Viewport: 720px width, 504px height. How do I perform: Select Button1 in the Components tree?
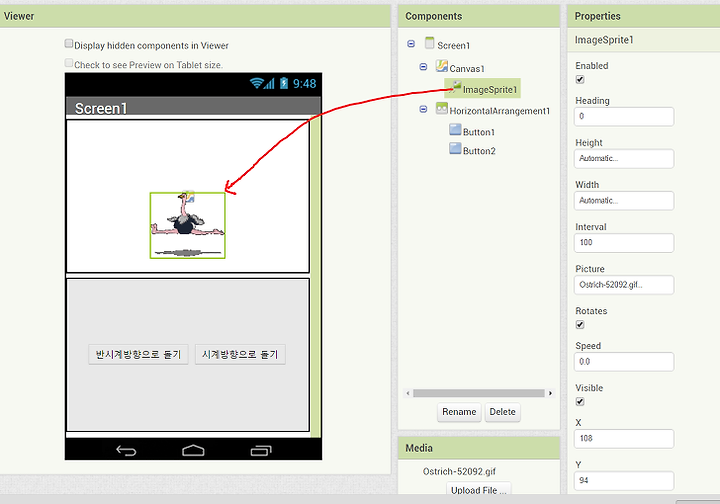click(x=479, y=132)
